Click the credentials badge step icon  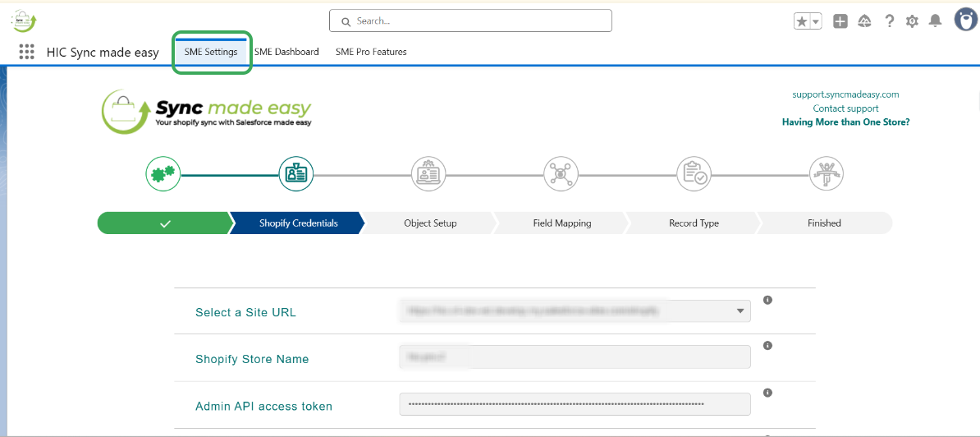point(295,173)
